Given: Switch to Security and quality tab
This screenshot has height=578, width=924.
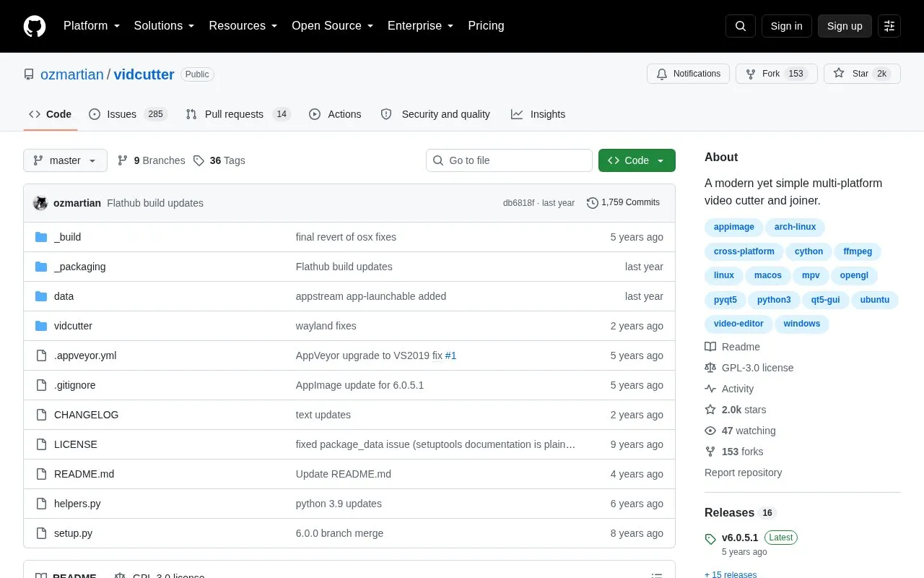Looking at the screenshot, I should coord(435,114).
